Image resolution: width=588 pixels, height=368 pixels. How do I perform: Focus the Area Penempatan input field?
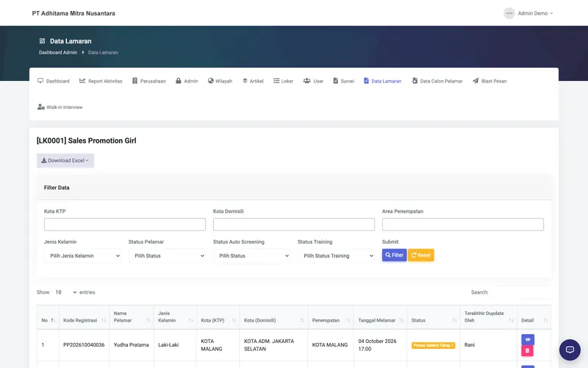pos(463,224)
